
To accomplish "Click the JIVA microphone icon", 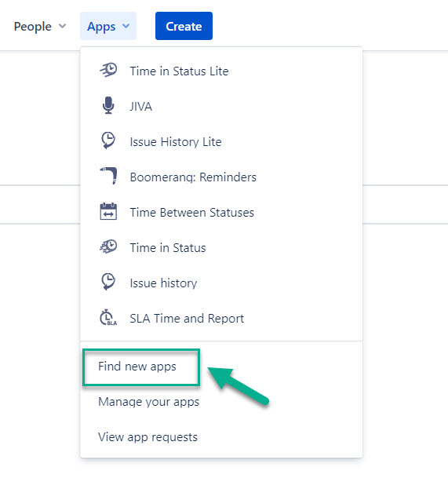I will 108,105.
